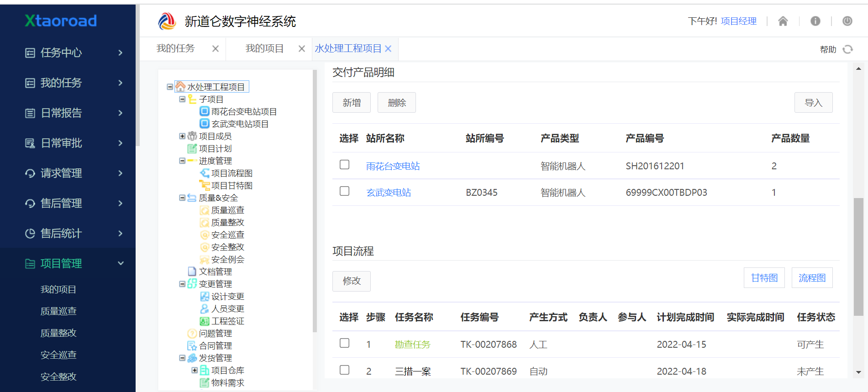Collapse 项目管理 sidebar chevron
The width and height of the screenshot is (868, 392).
(x=121, y=263)
